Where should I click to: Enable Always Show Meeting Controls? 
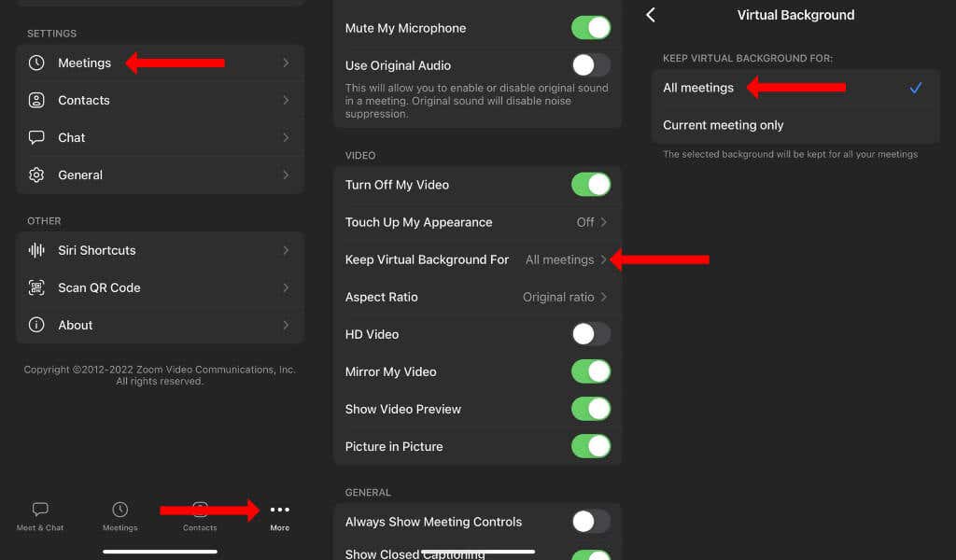(590, 522)
